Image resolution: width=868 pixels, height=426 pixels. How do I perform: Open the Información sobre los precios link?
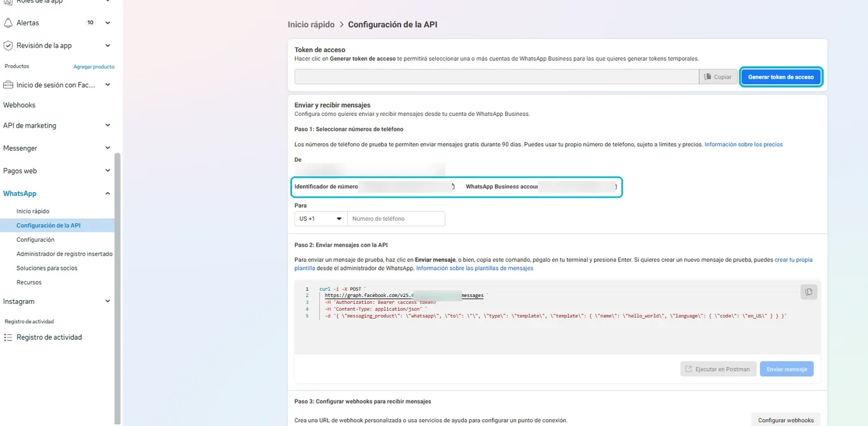coord(743,144)
